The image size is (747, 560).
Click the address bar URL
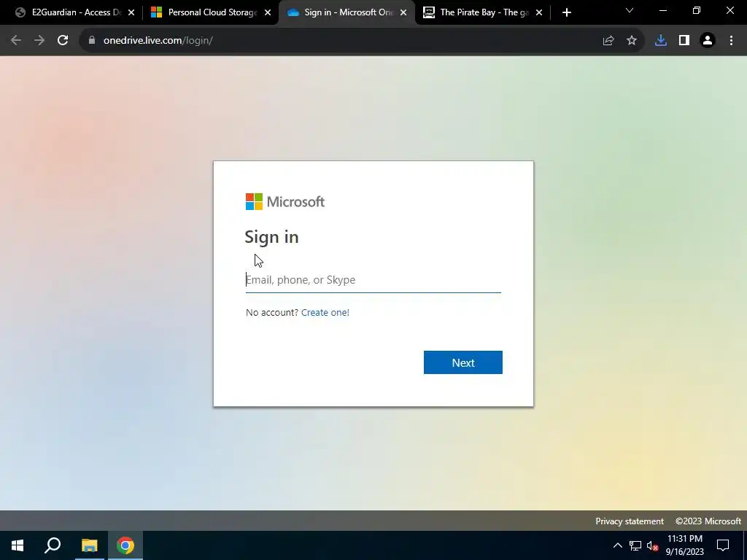coord(158,41)
